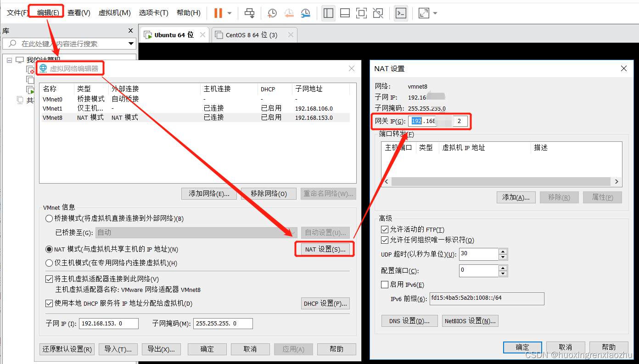This screenshot has width=639, height=364.
Task: Take a snapshot with the clock-plus icon
Action: tap(272, 13)
